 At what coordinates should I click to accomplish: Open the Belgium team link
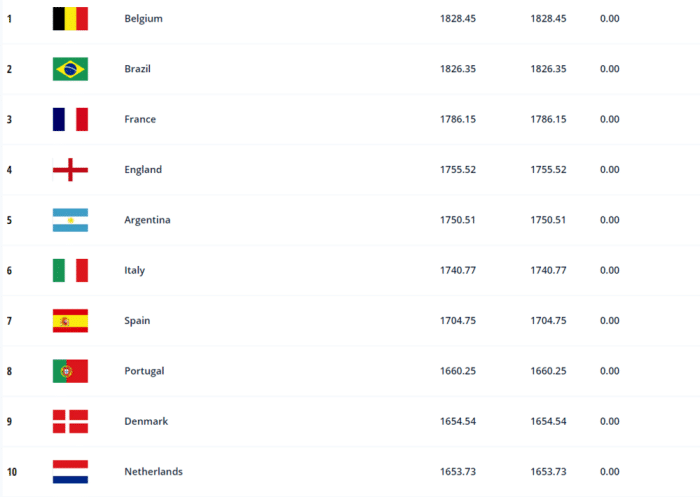(x=143, y=19)
